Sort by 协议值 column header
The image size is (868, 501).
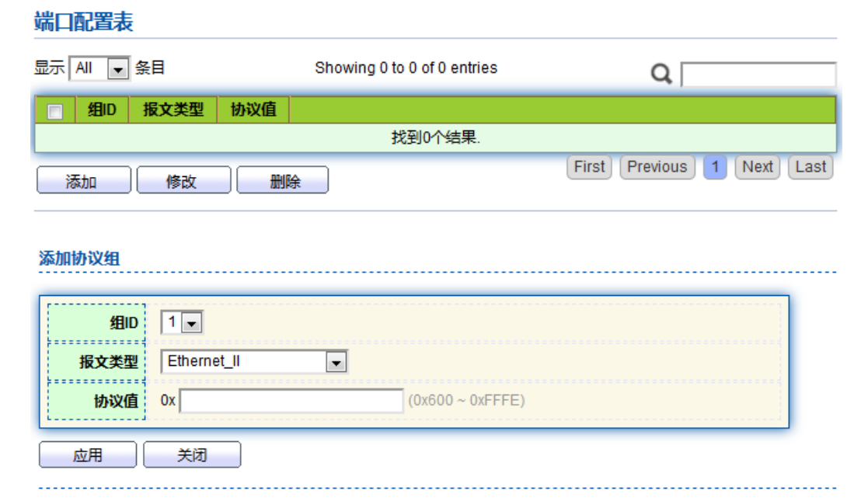253,110
